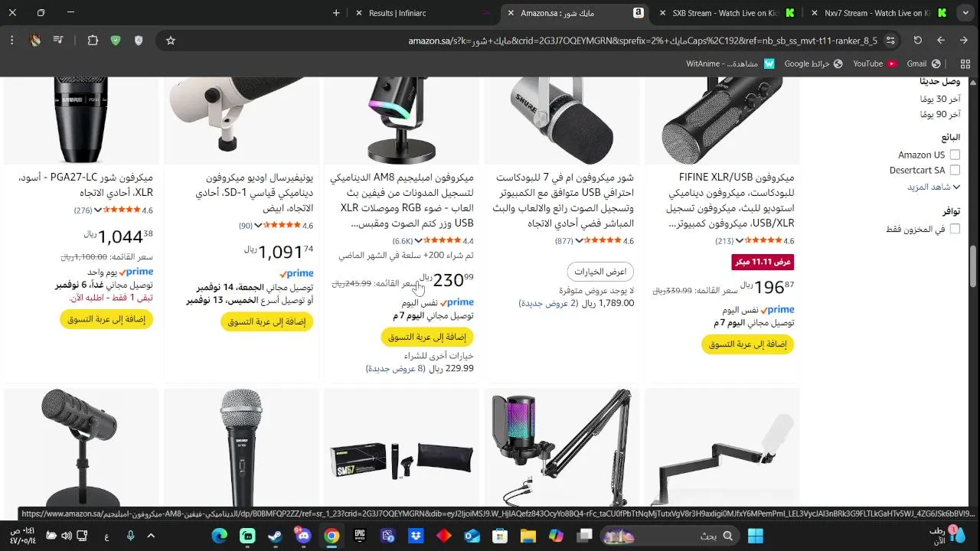Tick the Desertcart SA seller checkbox
Screen dimensions: 980x551
[955, 171]
